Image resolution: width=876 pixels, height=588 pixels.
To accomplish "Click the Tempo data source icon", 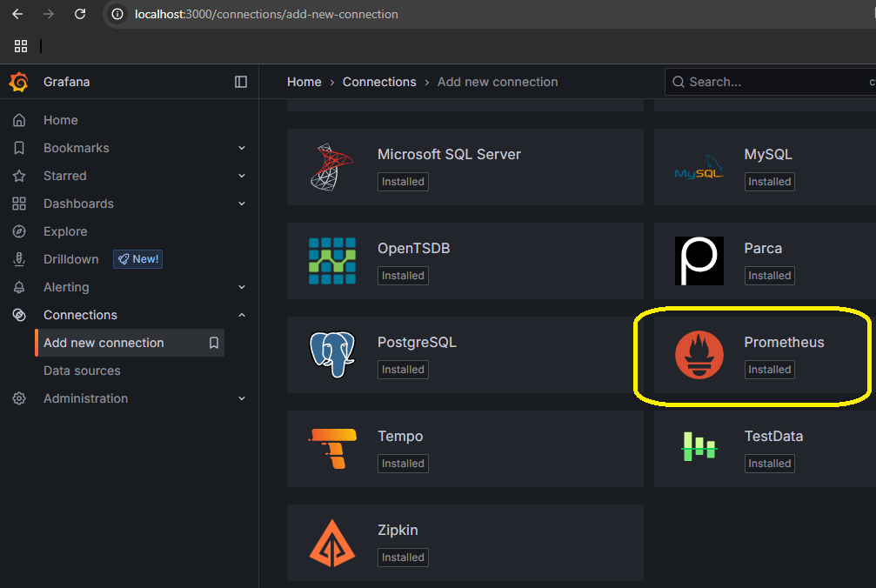I will click(332, 449).
